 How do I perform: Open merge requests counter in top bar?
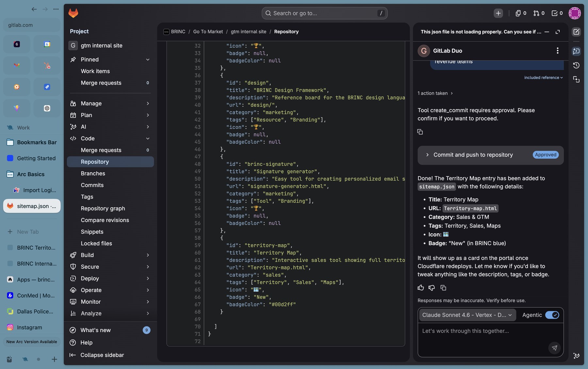pyautogui.click(x=539, y=13)
